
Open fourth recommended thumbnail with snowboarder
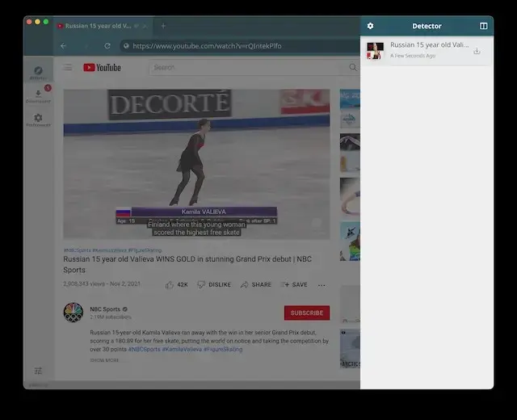(350, 241)
